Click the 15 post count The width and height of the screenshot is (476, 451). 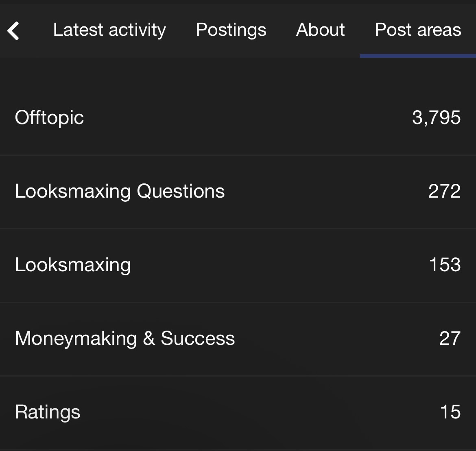pyautogui.click(x=450, y=412)
